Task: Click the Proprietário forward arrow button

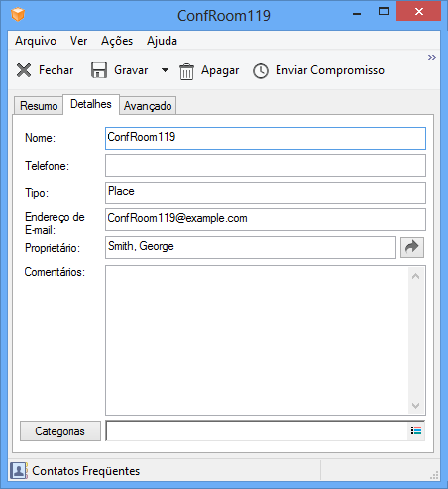Action: tap(412, 247)
